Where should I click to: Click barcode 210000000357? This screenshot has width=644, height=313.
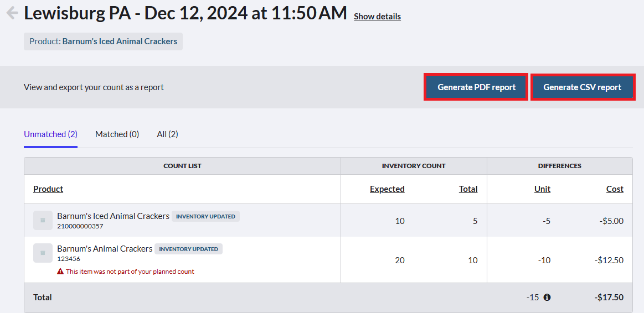click(80, 226)
